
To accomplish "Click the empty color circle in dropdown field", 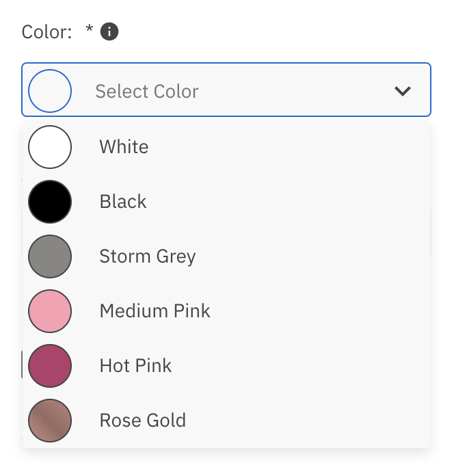I will tap(50, 91).
